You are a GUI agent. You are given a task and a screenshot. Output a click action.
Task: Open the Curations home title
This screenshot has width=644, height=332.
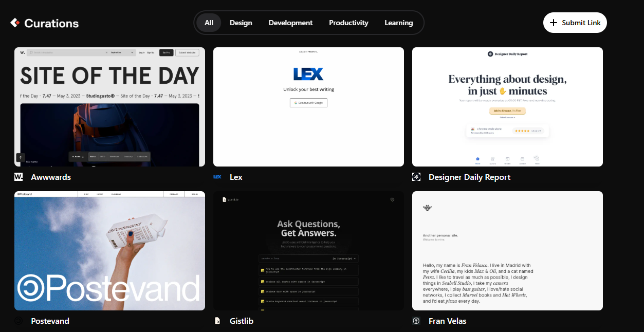click(x=51, y=23)
